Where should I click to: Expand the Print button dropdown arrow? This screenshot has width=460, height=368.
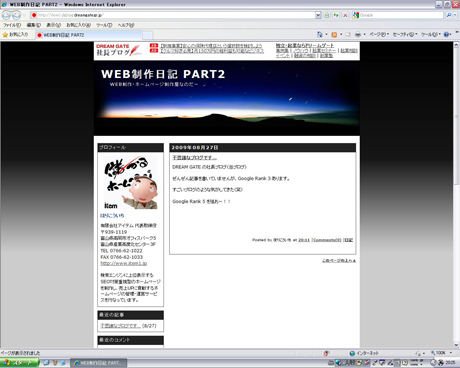(x=364, y=34)
